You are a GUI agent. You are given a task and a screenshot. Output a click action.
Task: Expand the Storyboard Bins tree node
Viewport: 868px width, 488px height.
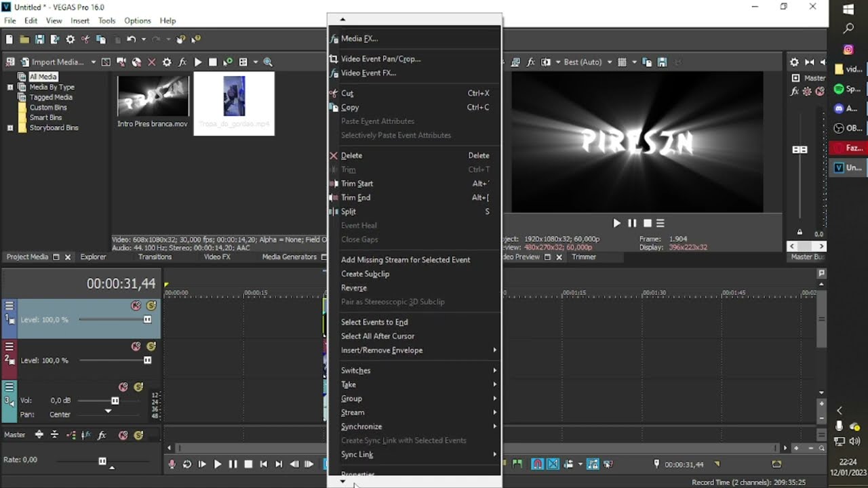[x=10, y=127]
